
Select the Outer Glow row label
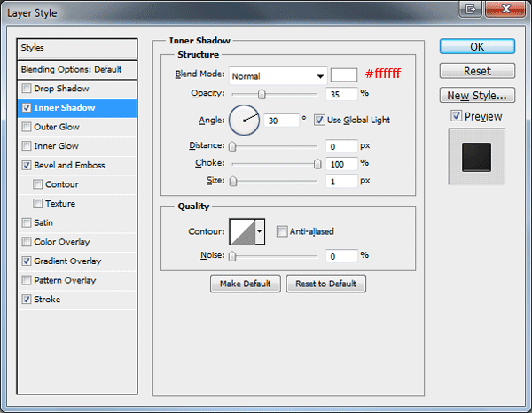tap(57, 127)
